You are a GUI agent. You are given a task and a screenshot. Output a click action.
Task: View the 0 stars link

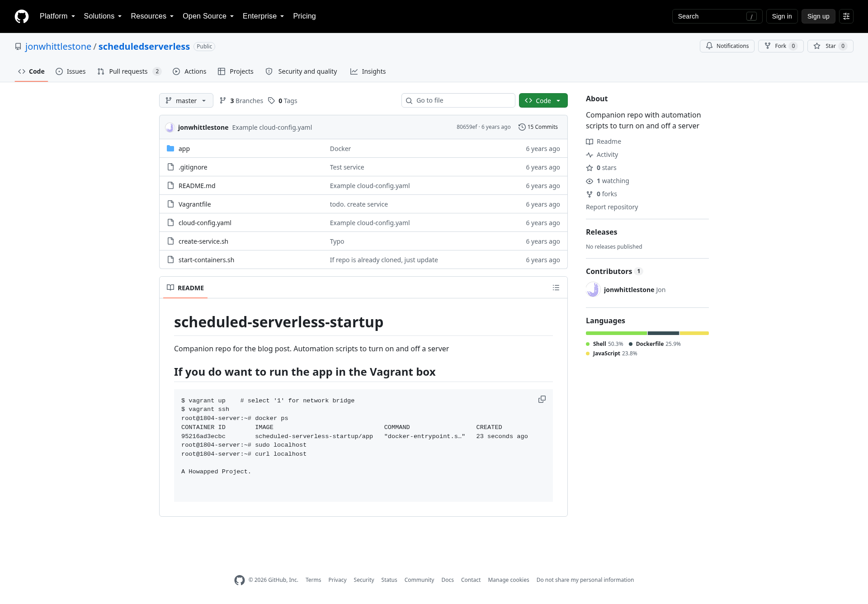coord(601,168)
